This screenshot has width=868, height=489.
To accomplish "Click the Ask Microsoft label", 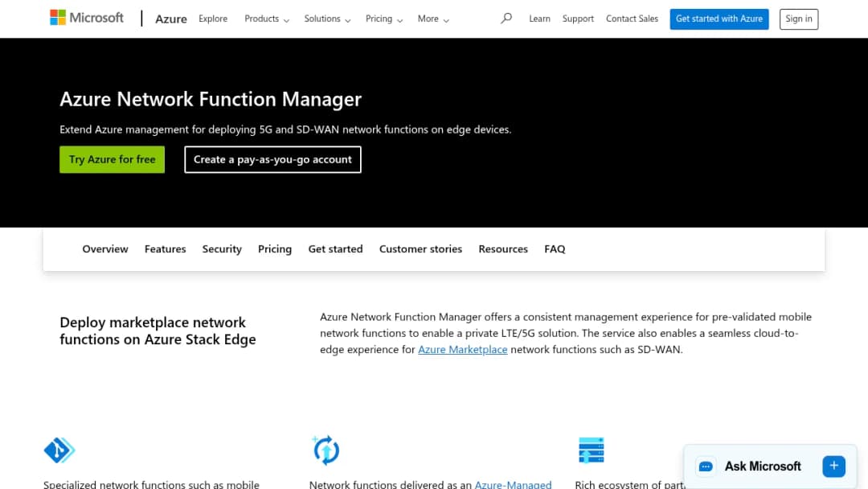I will (x=763, y=466).
